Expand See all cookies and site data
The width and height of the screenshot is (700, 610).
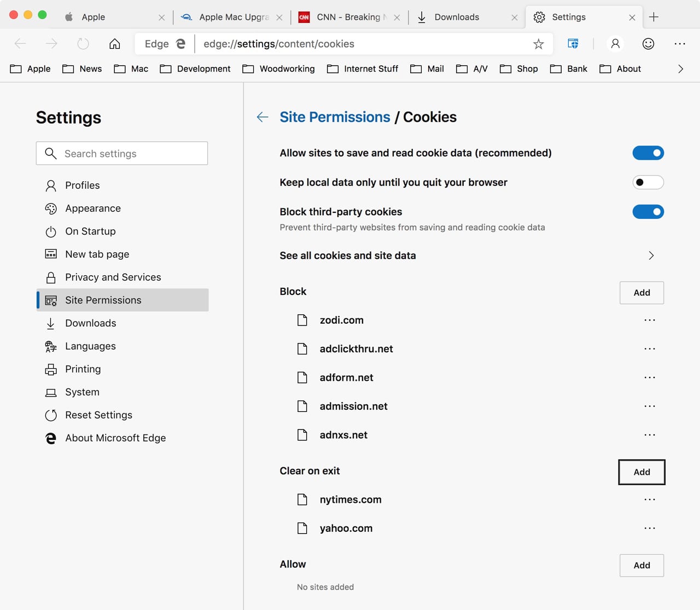(651, 255)
